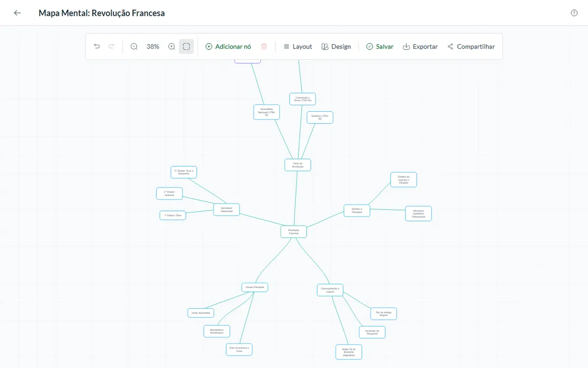Open the help icon in the header
Image resolution: width=588 pixels, height=368 pixels.
point(574,13)
